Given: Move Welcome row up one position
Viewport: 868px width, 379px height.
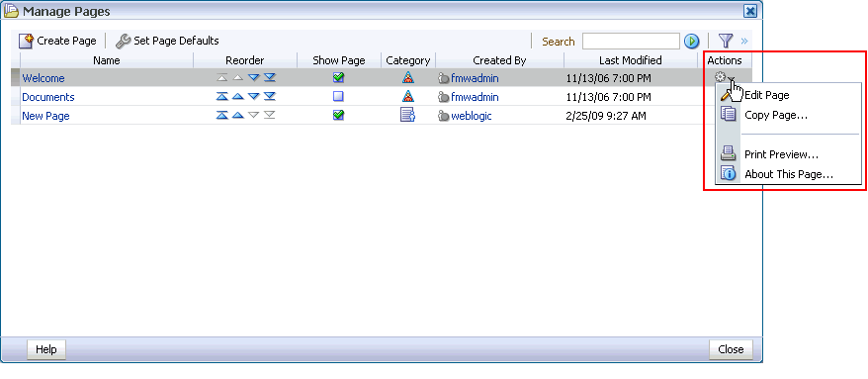Looking at the screenshot, I should 238,78.
